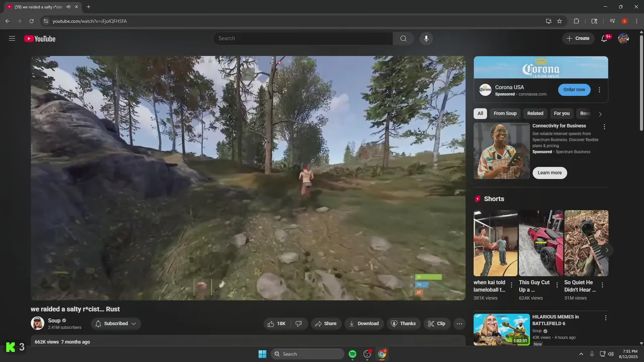This screenshot has height=362, width=644.
Task: Select the For you filter chip
Action: 561,114
